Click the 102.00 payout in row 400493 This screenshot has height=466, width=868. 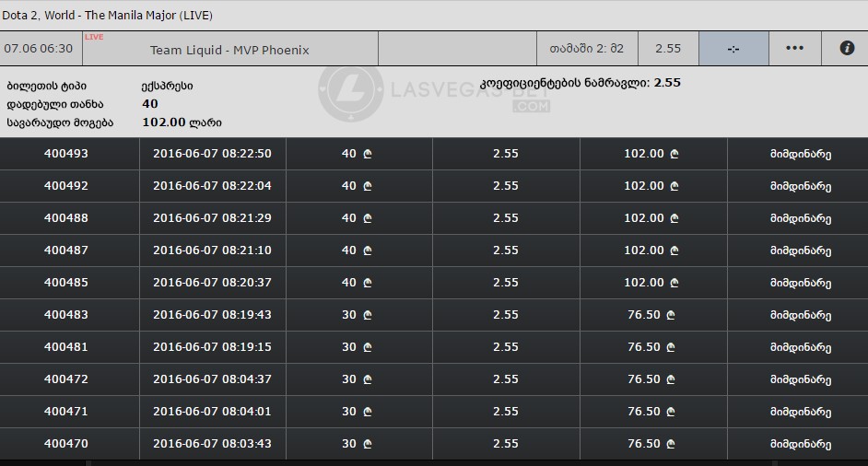pos(651,153)
